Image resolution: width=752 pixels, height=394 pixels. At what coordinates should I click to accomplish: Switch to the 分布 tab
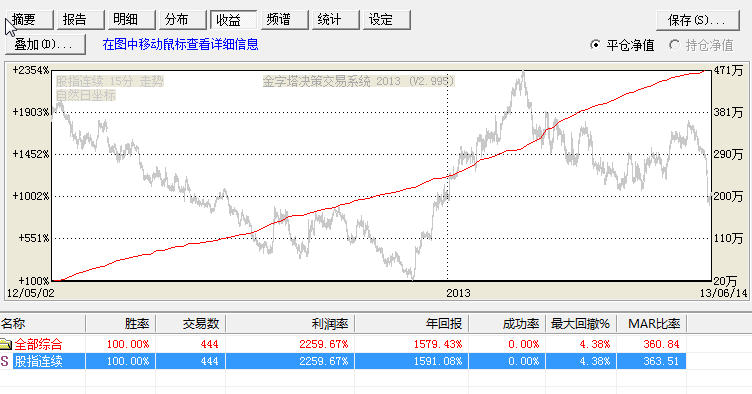coord(182,20)
